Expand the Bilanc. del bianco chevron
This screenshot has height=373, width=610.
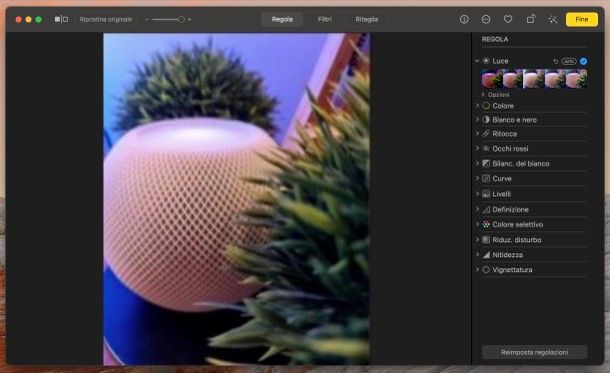(477, 163)
